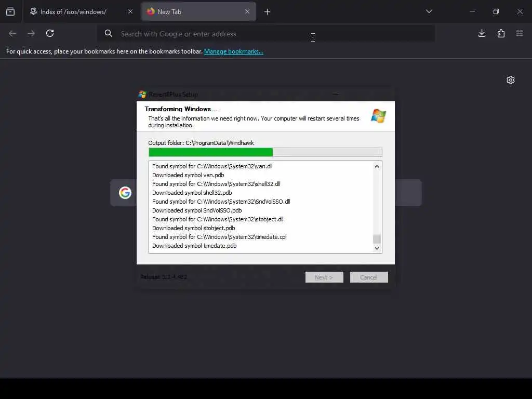Open the Firefox hamburger application menu
Viewport: 532px width, 399px height.
[520, 33]
